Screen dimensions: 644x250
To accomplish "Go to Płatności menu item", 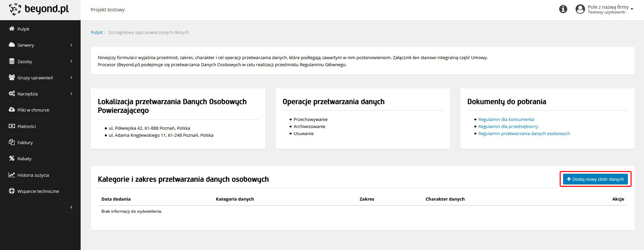I will (40, 126).
